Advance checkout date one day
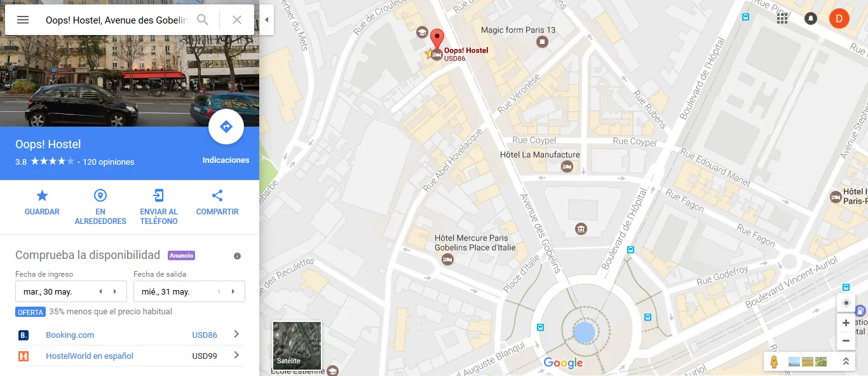Screen dimensions: 868x376 click(233, 291)
